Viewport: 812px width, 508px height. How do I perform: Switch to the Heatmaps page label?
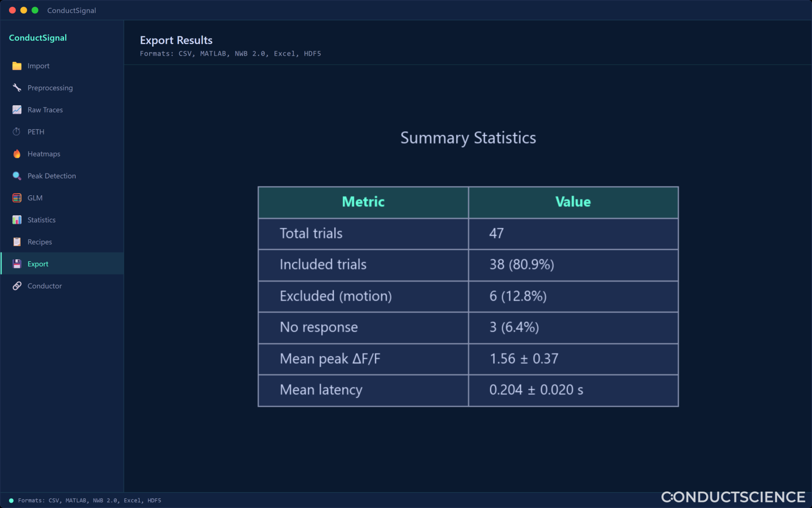pyautogui.click(x=44, y=154)
